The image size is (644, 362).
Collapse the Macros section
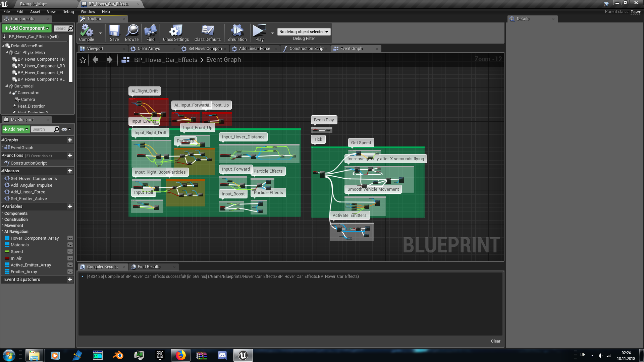pyautogui.click(x=3, y=171)
